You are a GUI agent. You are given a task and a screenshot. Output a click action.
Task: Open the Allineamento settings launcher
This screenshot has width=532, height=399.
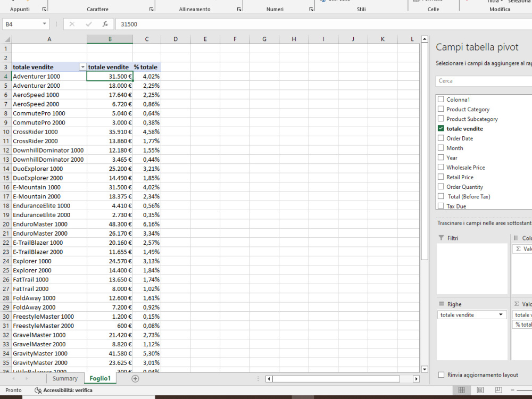(239, 10)
